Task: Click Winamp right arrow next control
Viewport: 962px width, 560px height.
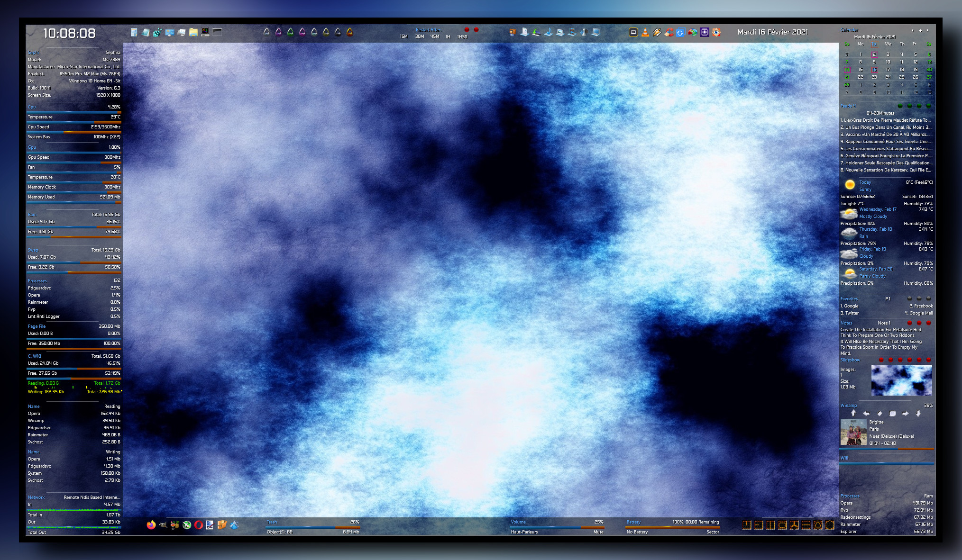Action: coord(905,414)
